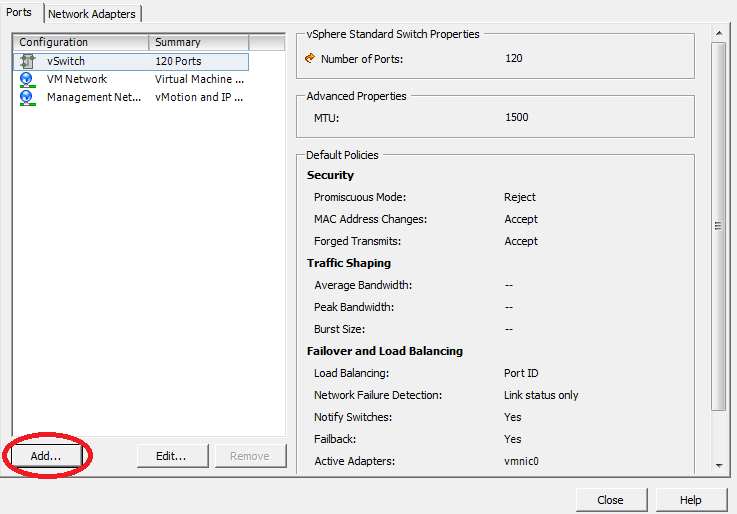Click the Default Policies group title

point(342,155)
